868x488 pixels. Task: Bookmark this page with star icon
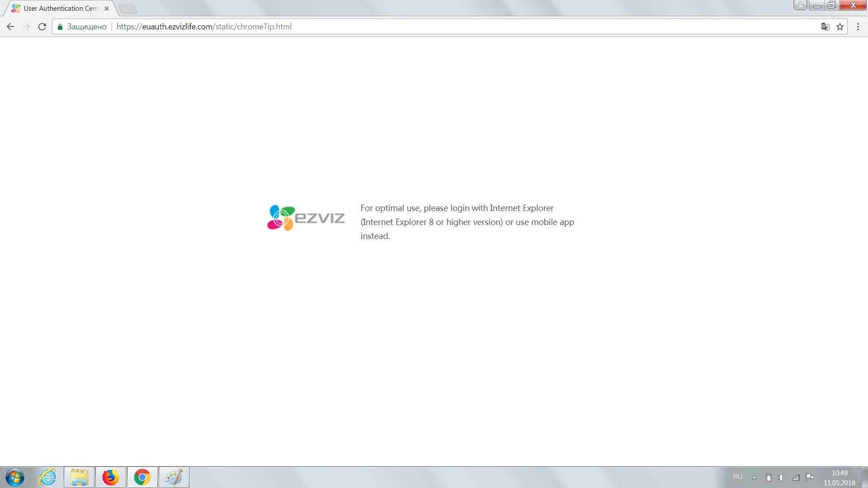point(840,27)
